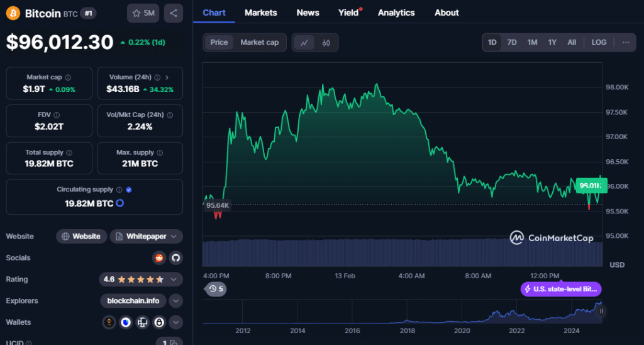Click the volume bars under the chart
Viewport: 644px width, 345px height.
click(402, 252)
